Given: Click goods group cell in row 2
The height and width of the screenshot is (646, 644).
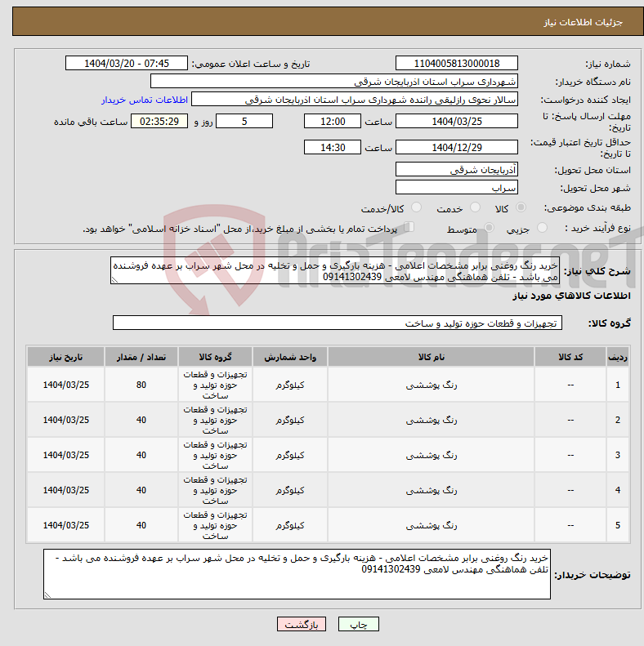Looking at the screenshot, I should tap(215, 420).
